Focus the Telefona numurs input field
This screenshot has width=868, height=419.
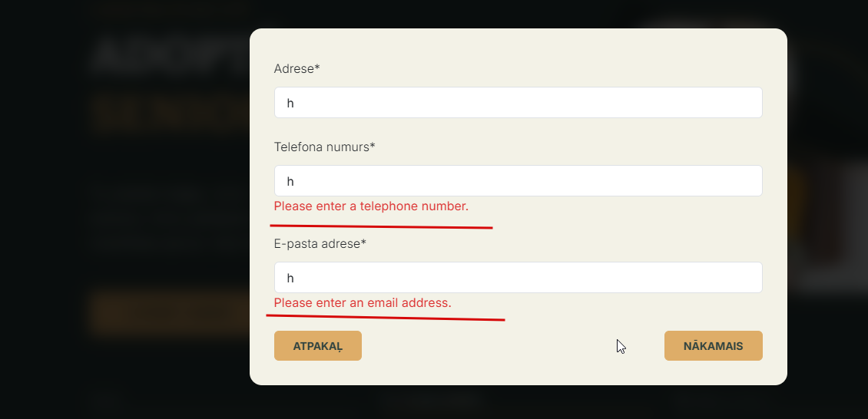pos(518,181)
